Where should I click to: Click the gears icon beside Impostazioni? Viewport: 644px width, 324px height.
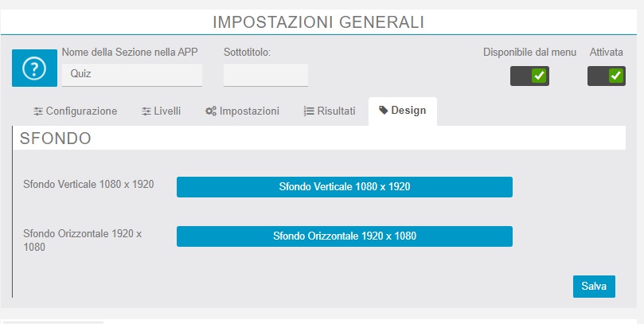click(211, 111)
